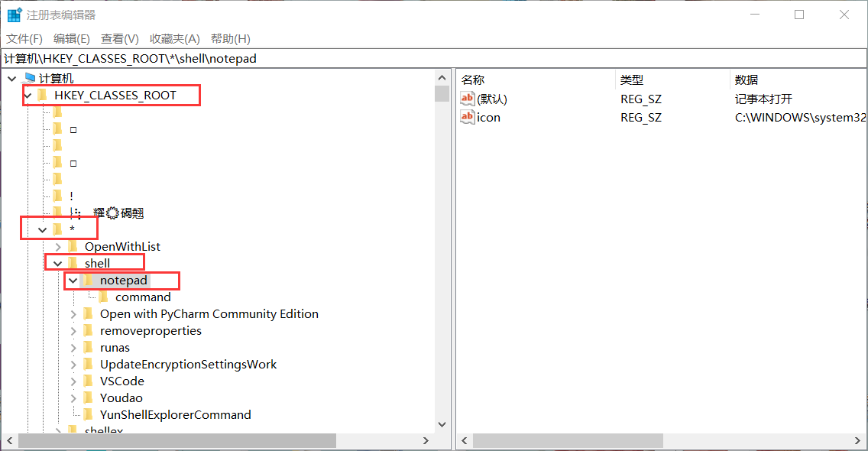This screenshot has width=868, height=451.
Task: Click the shell folder icon
Action: point(73,263)
